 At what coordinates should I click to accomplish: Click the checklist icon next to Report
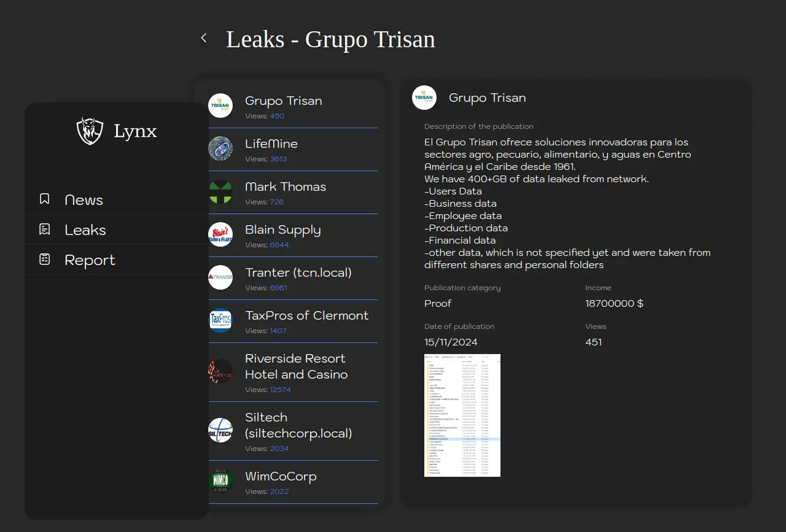(x=45, y=260)
